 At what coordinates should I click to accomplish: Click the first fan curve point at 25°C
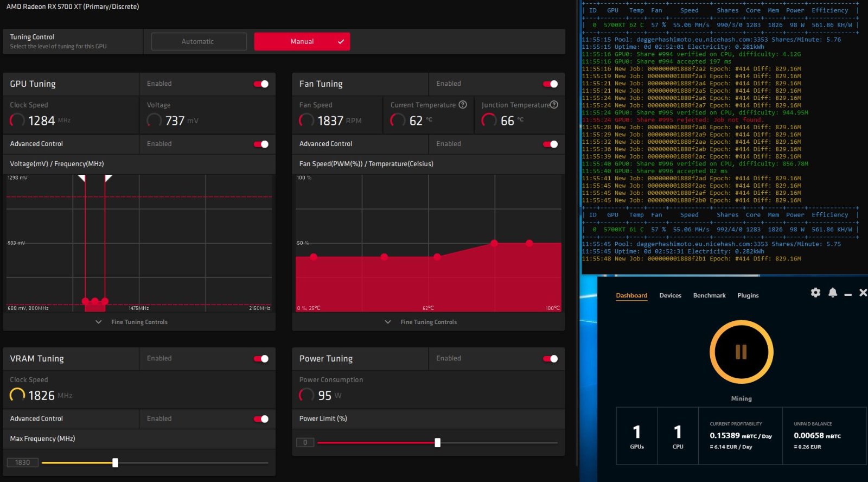[314, 257]
